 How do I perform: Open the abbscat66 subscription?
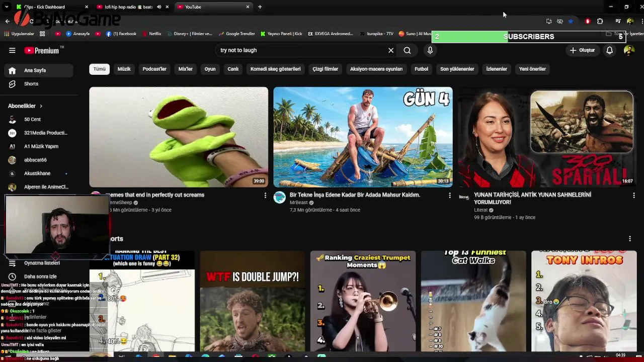click(39, 160)
